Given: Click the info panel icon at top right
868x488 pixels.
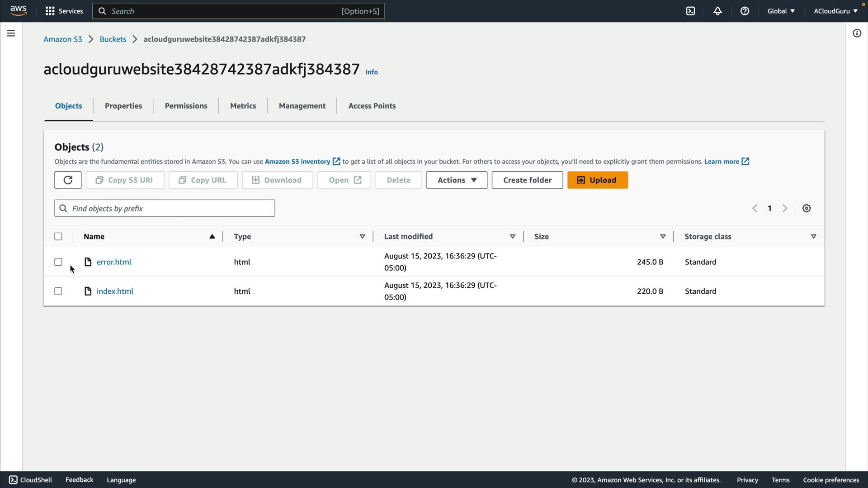Looking at the screenshot, I should (x=857, y=33).
